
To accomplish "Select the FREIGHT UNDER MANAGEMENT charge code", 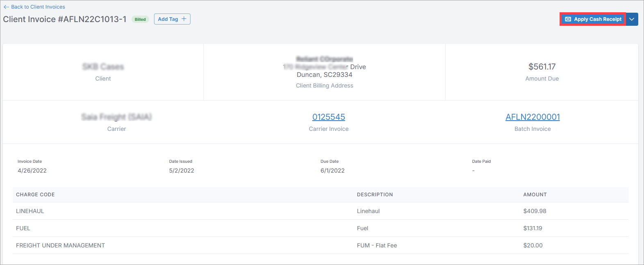I will tap(60, 245).
